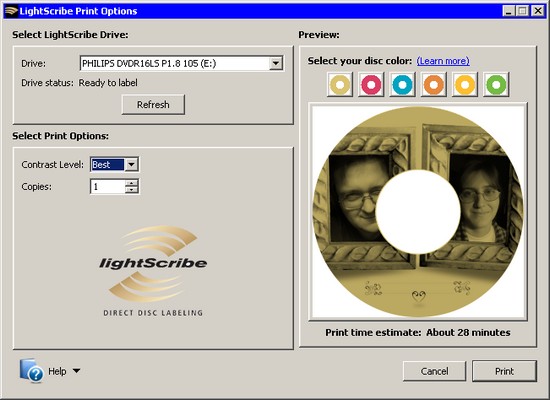
Task: Click the Refresh button
Action: click(153, 105)
